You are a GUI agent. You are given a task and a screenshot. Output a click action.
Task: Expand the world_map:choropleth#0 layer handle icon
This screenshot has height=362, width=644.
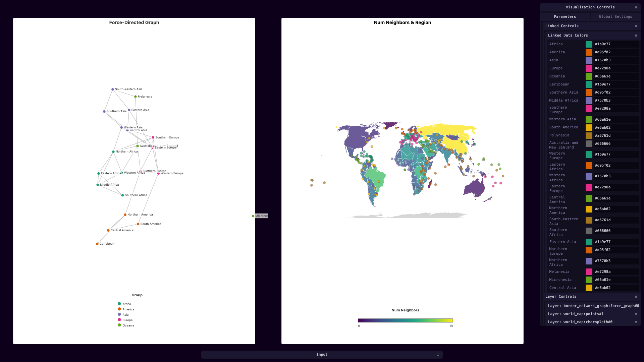point(636,322)
